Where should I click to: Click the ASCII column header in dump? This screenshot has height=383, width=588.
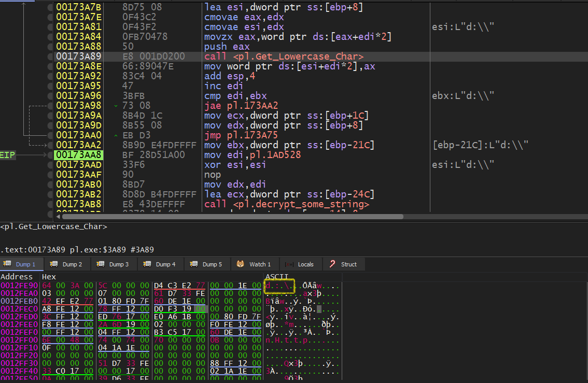[x=277, y=277]
